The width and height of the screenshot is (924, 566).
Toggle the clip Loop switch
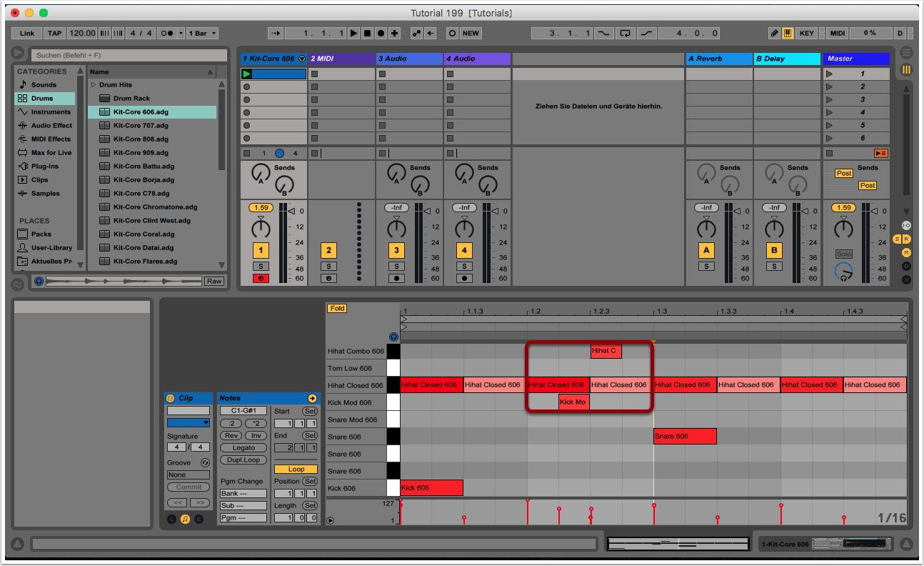click(x=296, y=470)
